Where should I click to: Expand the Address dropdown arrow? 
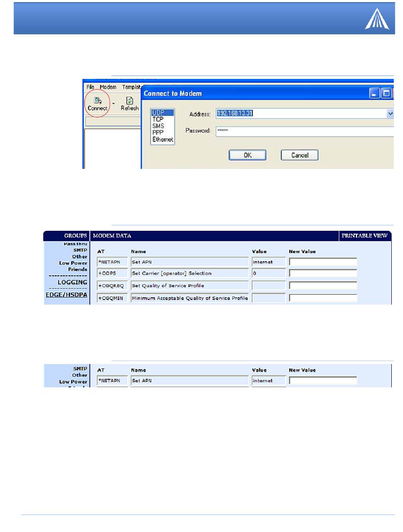pos(390,113)
